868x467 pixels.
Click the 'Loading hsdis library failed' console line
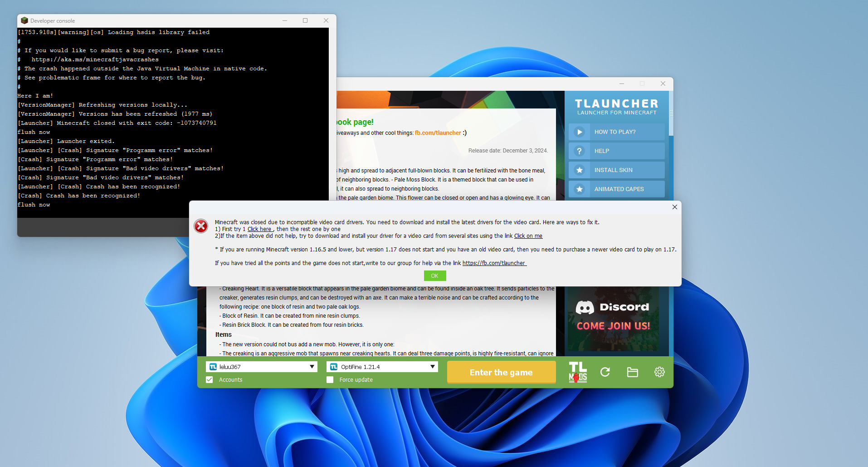coord(113,32)
